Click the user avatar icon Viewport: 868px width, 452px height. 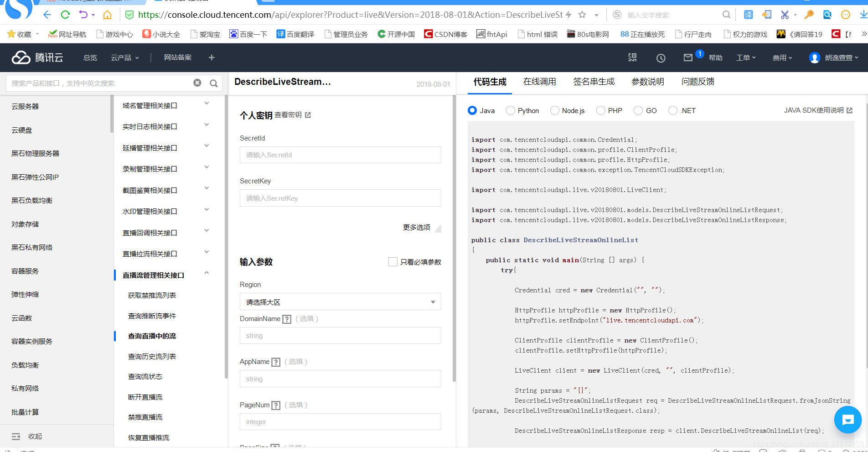pos(815,58)
